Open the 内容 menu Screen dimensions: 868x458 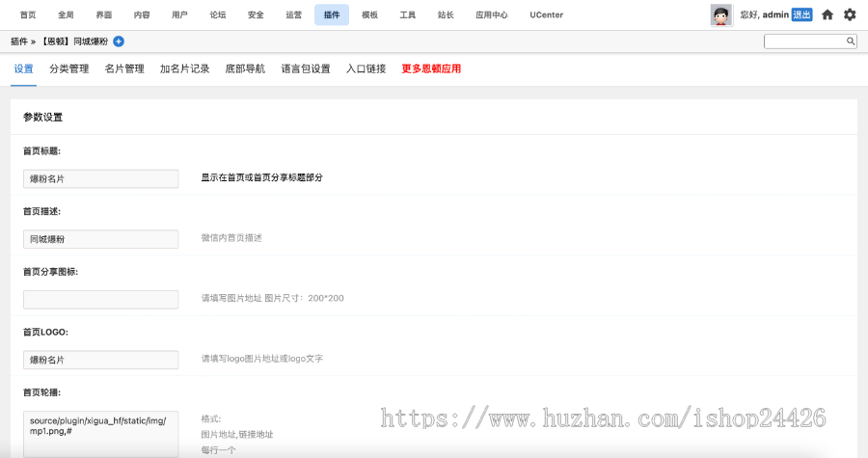(x=142, y=14)
